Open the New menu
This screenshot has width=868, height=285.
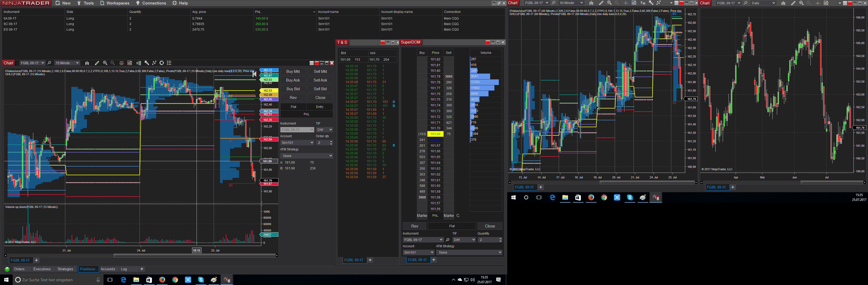point(63,3)
